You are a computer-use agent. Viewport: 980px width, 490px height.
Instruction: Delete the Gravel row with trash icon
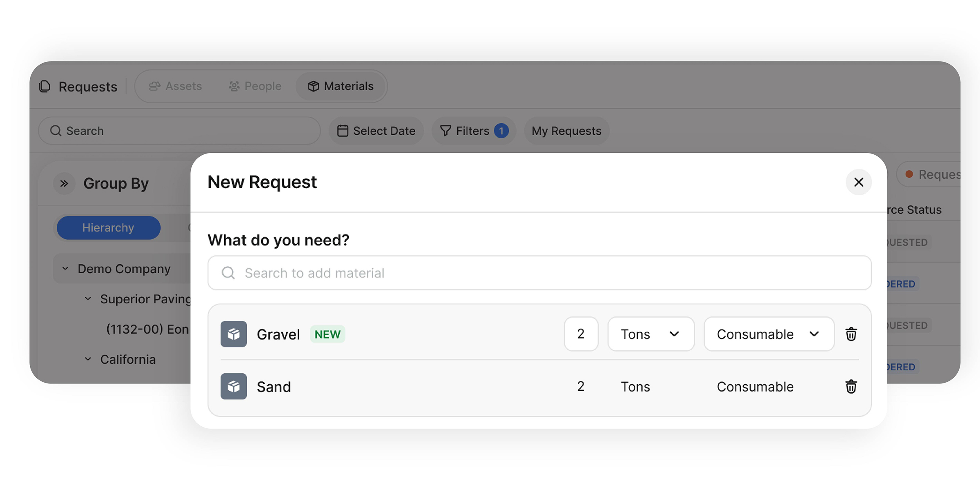[x=851, y=334]
